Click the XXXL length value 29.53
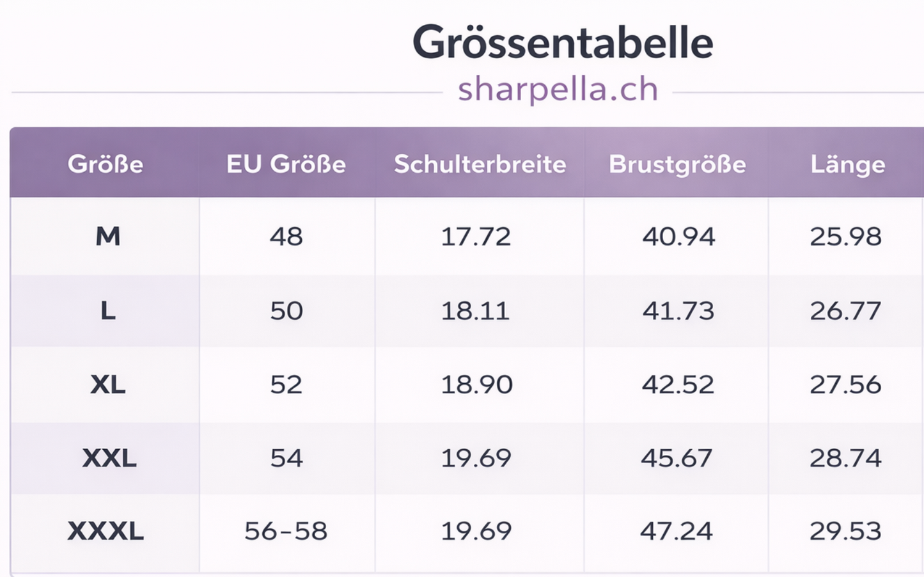 point(845,531)
